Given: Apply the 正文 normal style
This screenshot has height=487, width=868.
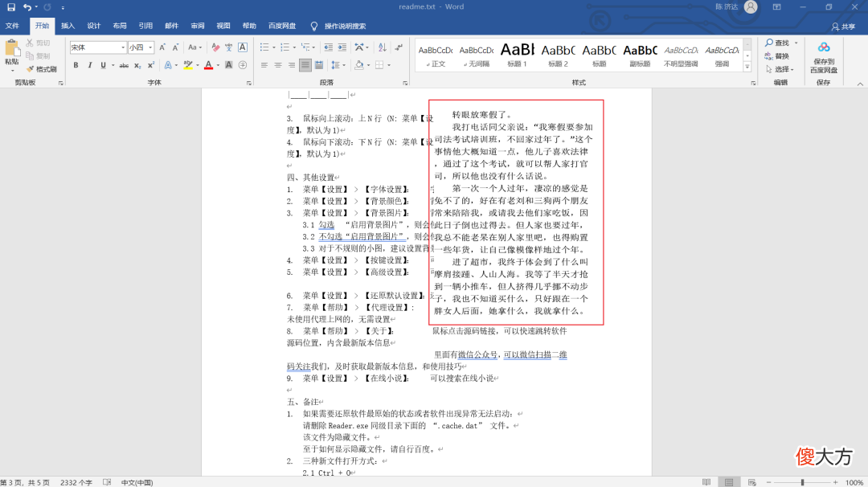Looking at the screenshot, I should click(436, 55).
